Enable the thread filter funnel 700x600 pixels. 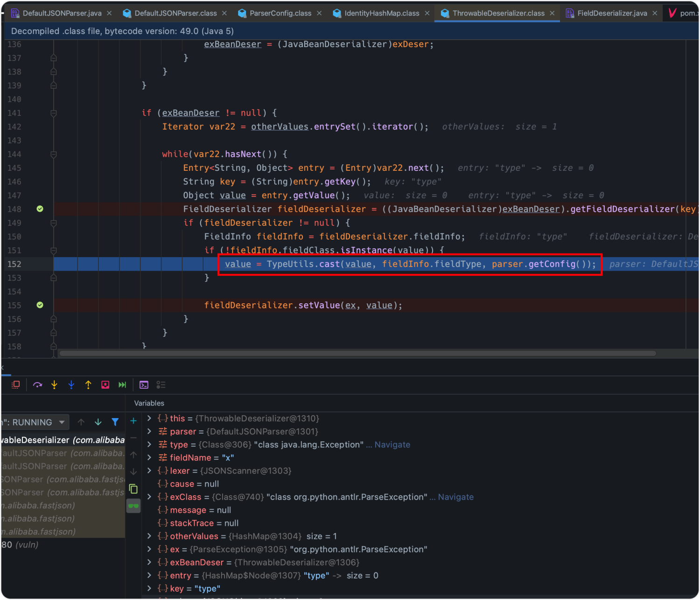[x=115, y=422]
